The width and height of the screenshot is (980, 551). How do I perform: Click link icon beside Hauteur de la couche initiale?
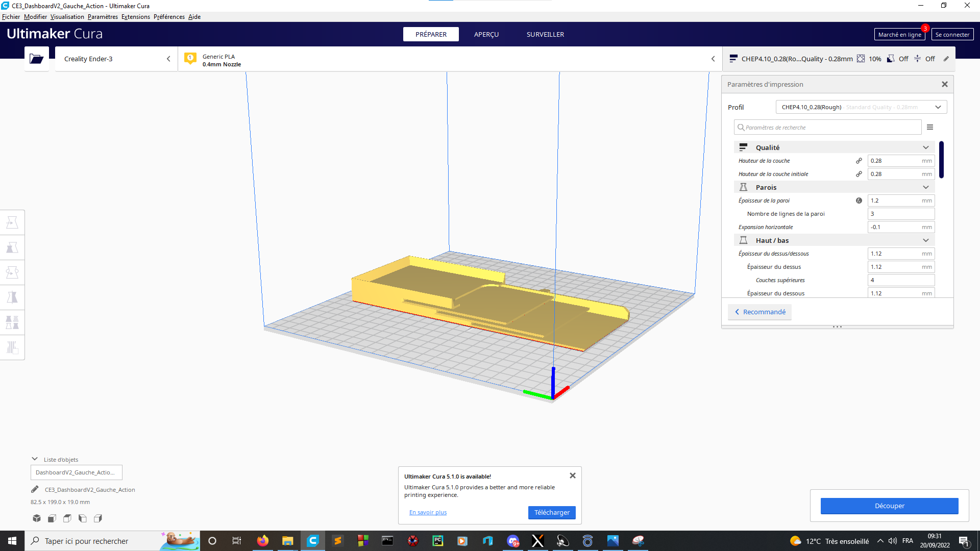[x=859, y=174]
